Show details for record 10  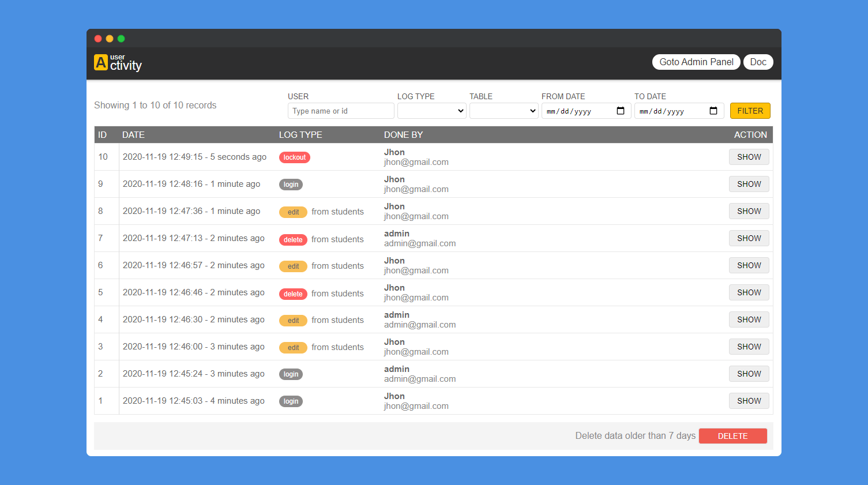[749, 156]
